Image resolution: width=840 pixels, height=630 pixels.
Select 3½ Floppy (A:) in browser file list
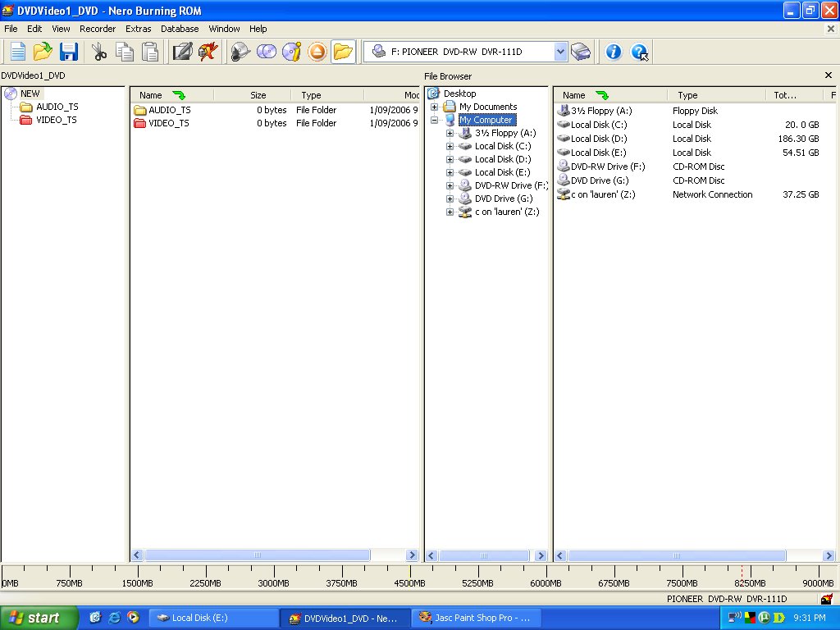tap(601, 111)
